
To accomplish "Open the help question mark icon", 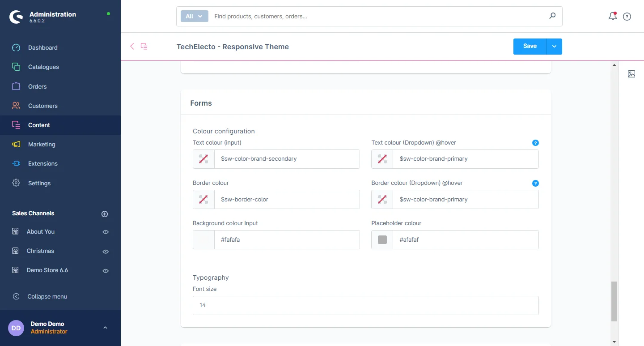I will click(627, 17).
